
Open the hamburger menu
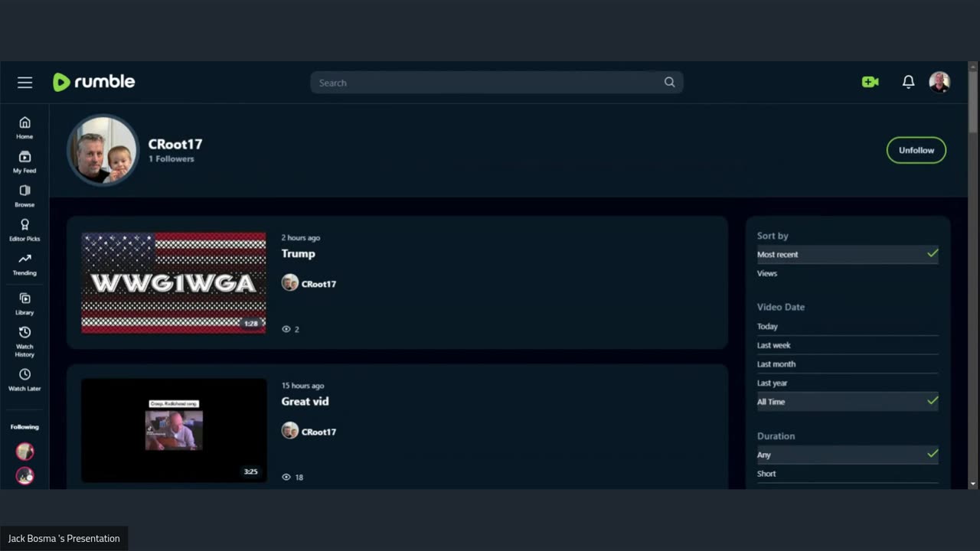25,83
